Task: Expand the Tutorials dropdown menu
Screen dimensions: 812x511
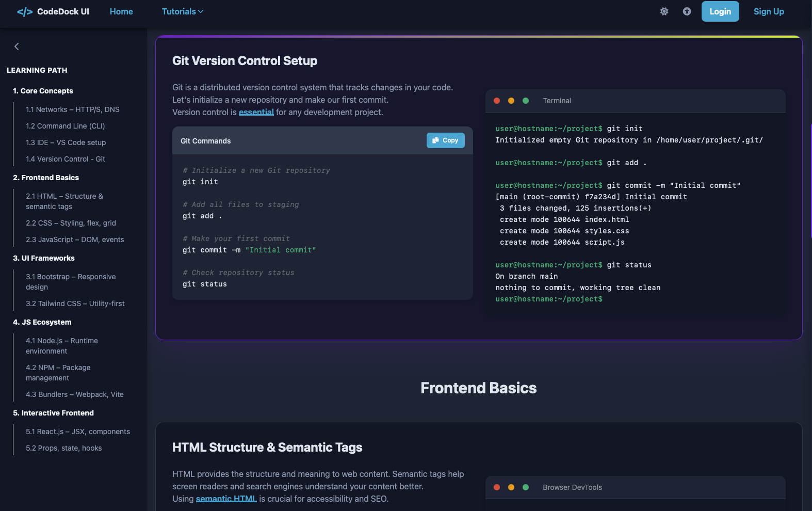Action: pos(182,11)
